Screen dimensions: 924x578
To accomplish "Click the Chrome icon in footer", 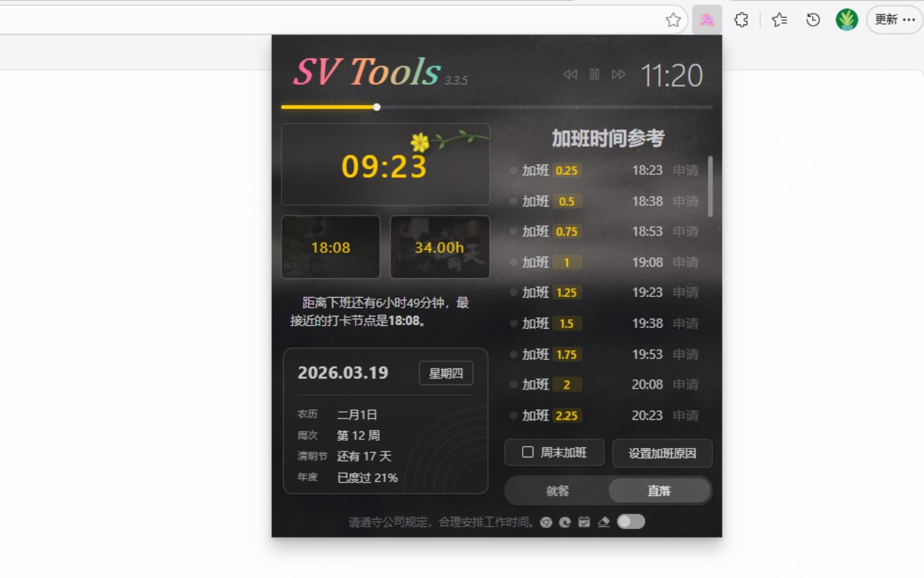I will (546, 522).
